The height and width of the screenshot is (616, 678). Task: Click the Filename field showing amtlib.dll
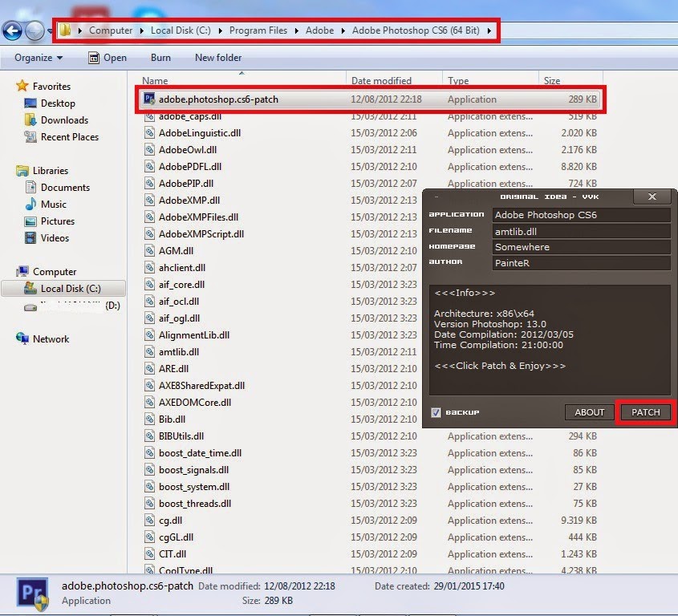pos(581,231)
